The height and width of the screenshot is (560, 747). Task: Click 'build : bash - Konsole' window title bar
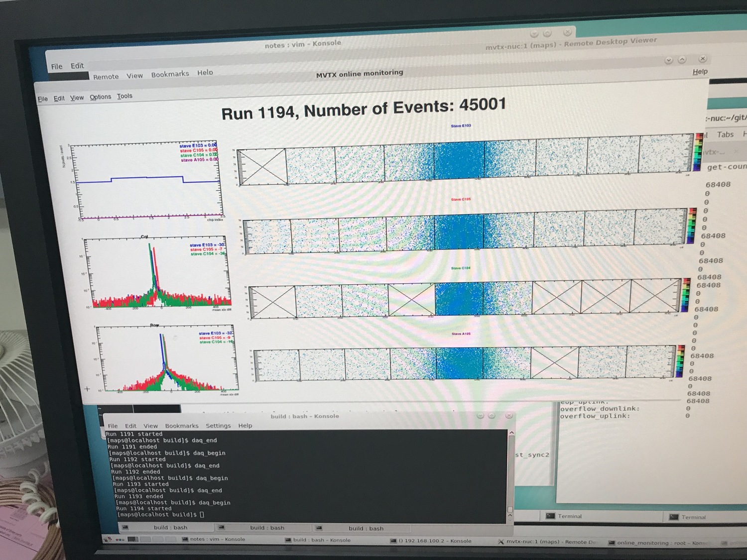coord(305,416)
